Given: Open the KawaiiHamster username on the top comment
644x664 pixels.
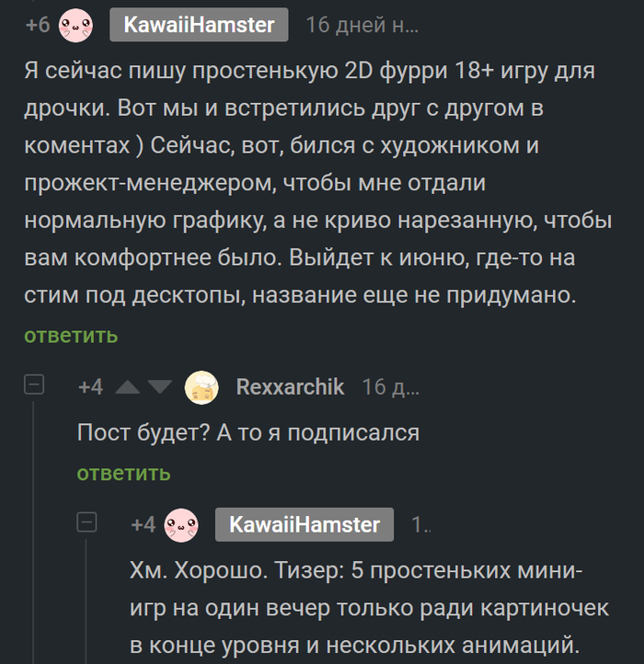Looking at the screenshot, I should tap(199, 25).
